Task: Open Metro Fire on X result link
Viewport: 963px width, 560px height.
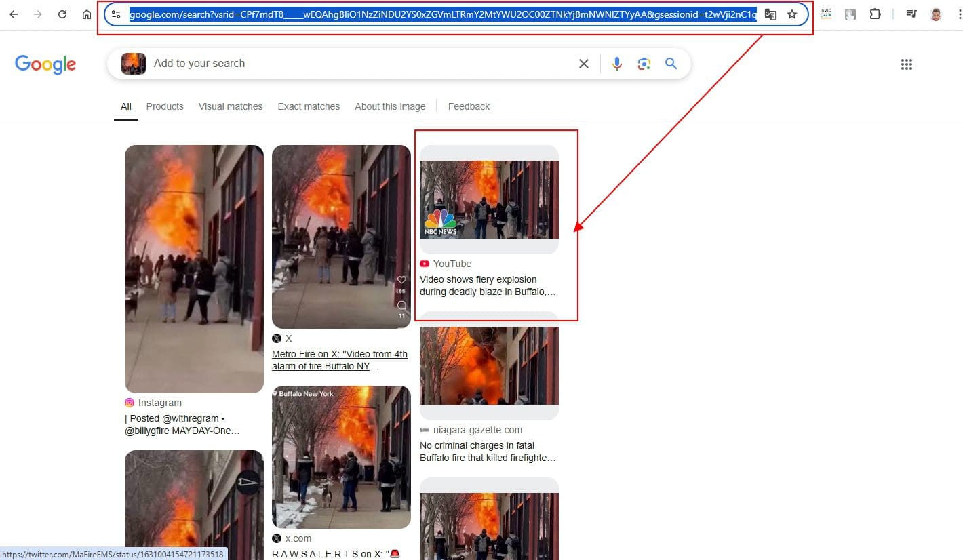Action: [339, 360]
